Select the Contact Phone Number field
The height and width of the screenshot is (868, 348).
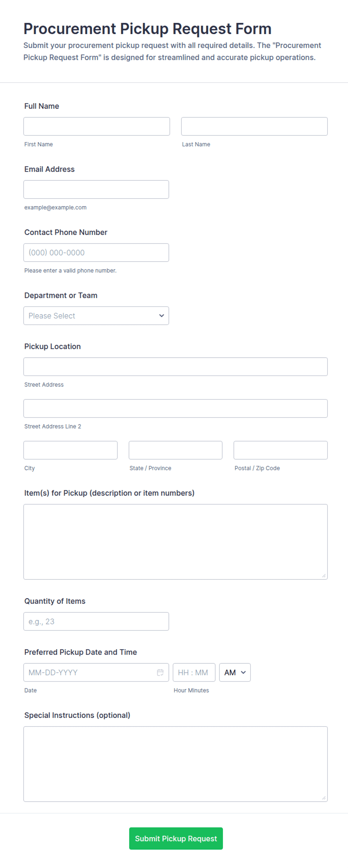96,253
